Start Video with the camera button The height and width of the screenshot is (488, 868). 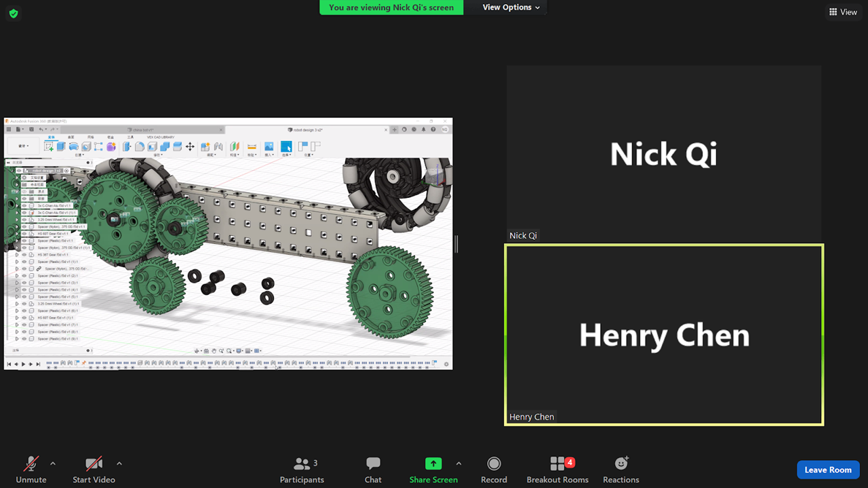[x=94, y=470]
